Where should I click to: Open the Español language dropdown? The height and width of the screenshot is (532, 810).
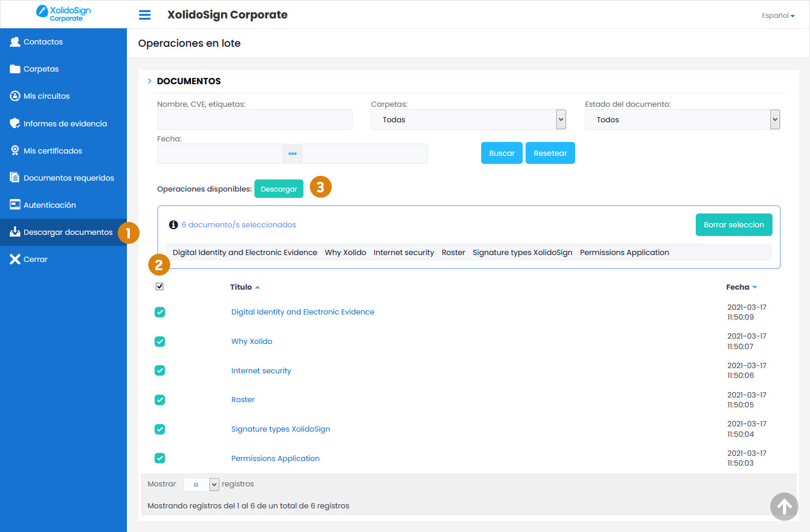pyautogui.click(x=778, y=16)
